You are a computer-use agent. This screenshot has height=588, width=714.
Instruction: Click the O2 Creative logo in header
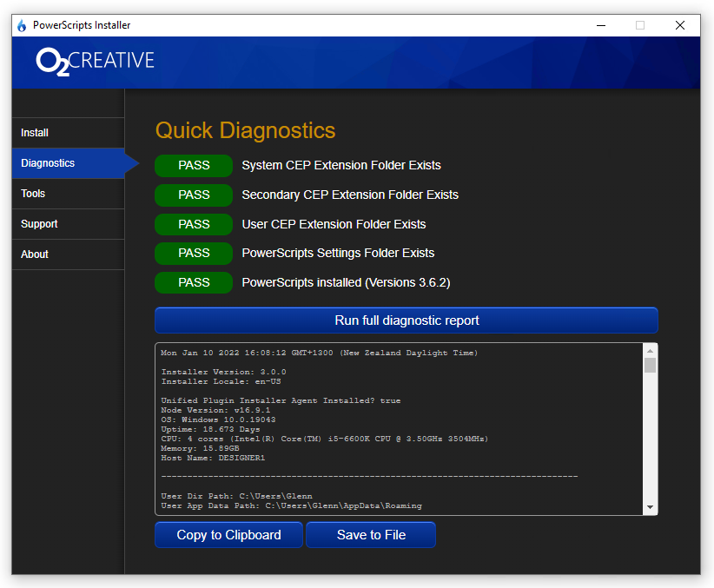click(x=95, y=61)
